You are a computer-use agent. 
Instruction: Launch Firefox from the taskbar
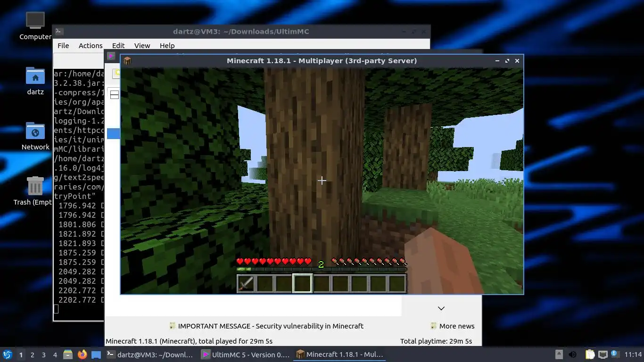click(x=82, y=354)
